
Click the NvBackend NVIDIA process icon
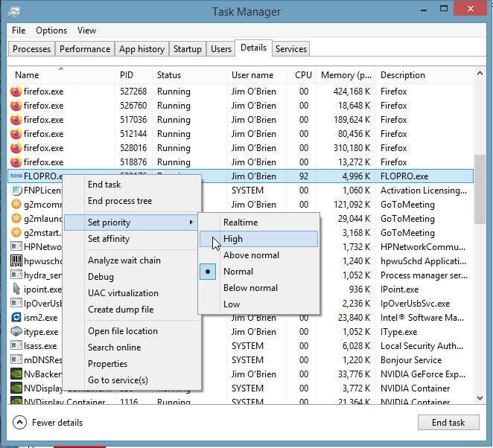tap(16, 374)
